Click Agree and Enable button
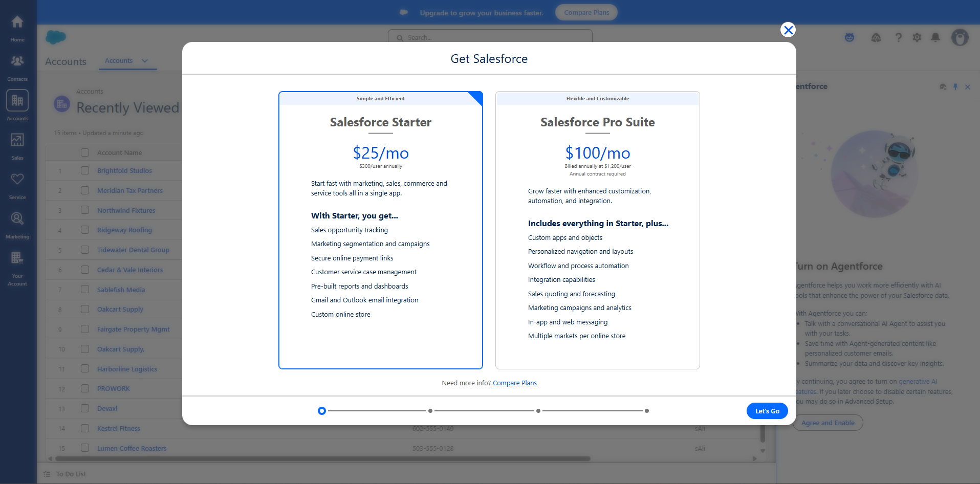Screen dimensions: 980x484 click(x=827, y=423)
